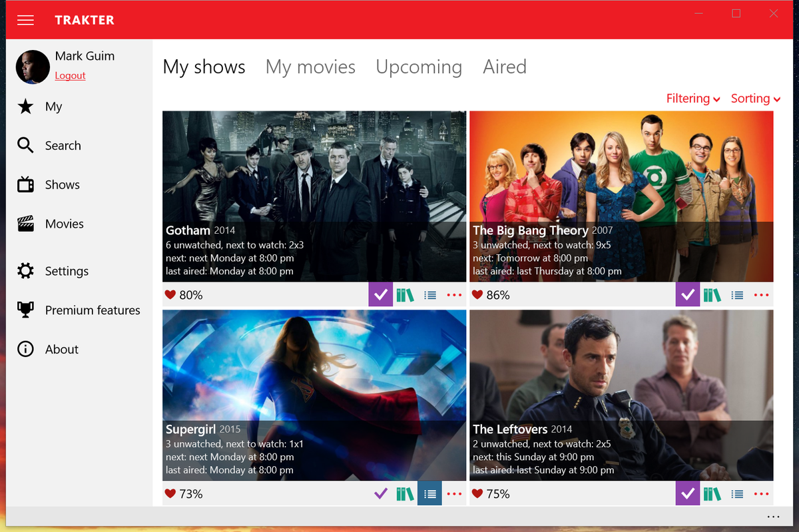This screenshot has height=532, width=799.
Task: Click Supergirl's 73% rating text
Action: 191,493
